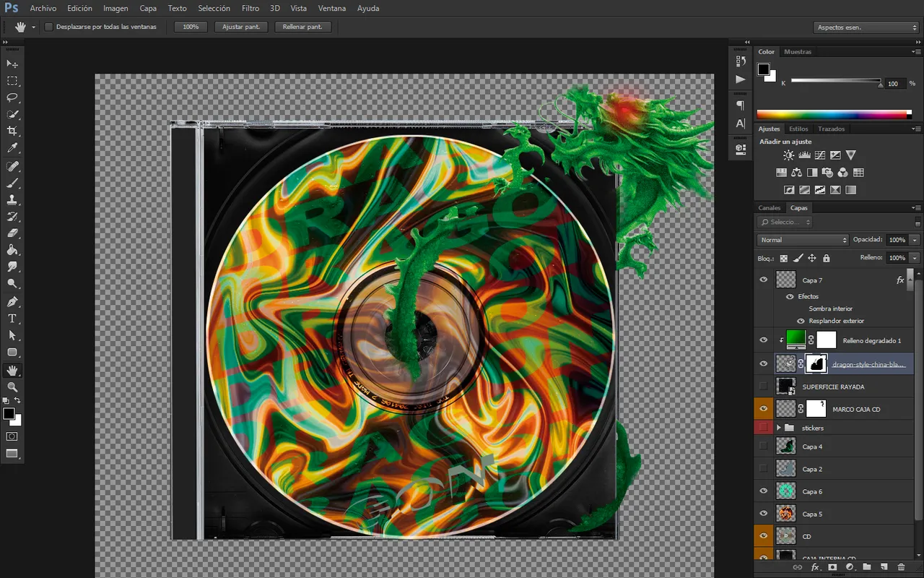Open the Imagen menu
Viewport: 924px width, 578px height.
[115, 9]
